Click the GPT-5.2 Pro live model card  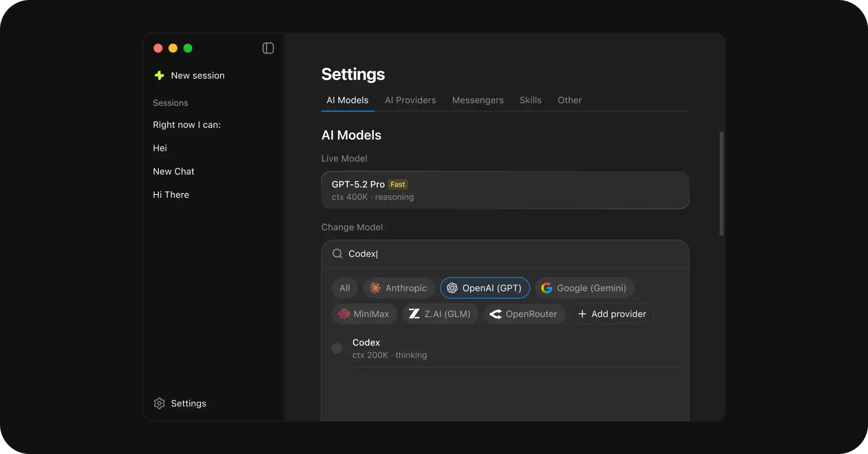505,190
